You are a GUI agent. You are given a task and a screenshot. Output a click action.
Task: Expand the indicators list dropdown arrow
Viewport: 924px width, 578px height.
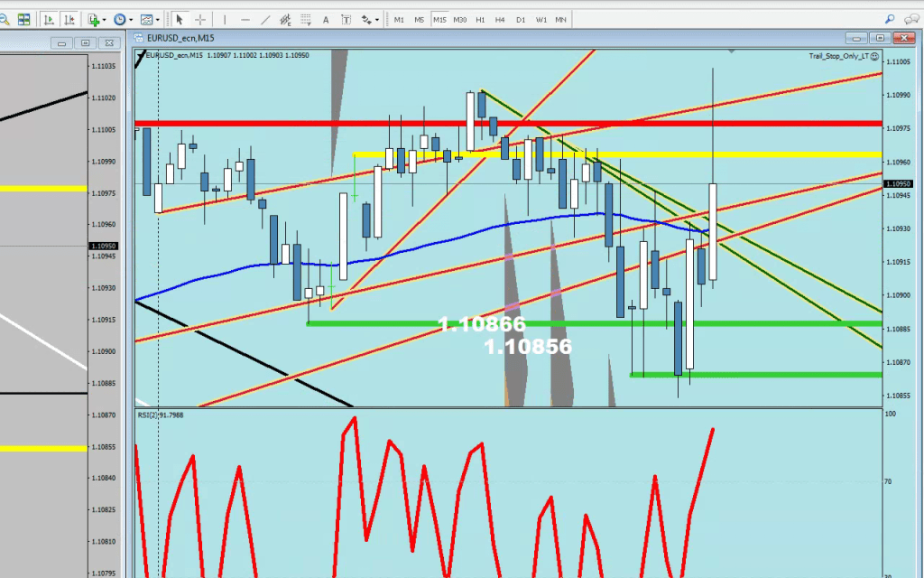coord(105,19)
